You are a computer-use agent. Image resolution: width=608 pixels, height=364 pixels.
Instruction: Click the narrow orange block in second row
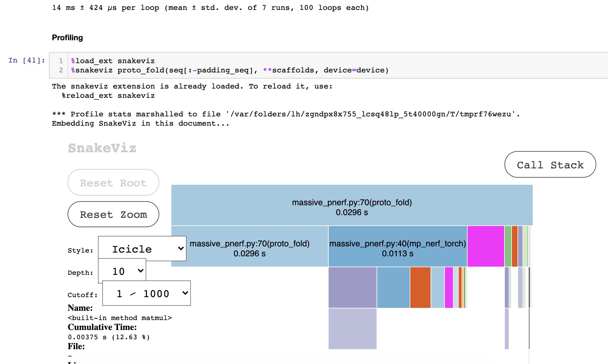[x=514, y=246]
